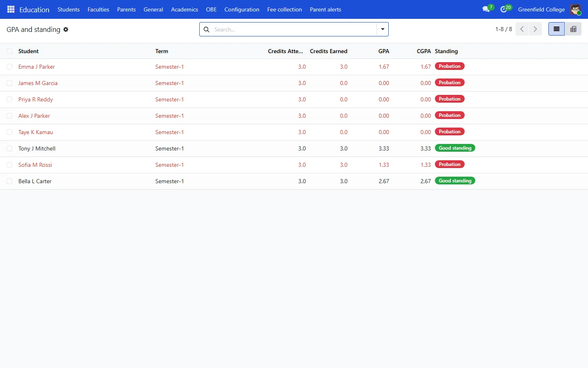Click Bella L Carter's CGPA value 2.67
The width and height of the screenshot is (588, 368).
coord(425,181)
